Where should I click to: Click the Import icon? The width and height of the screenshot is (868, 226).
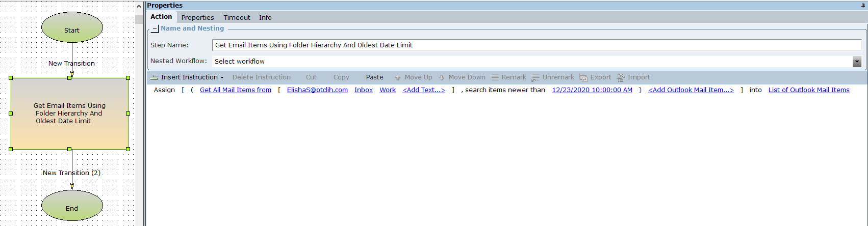pos(621,78)
